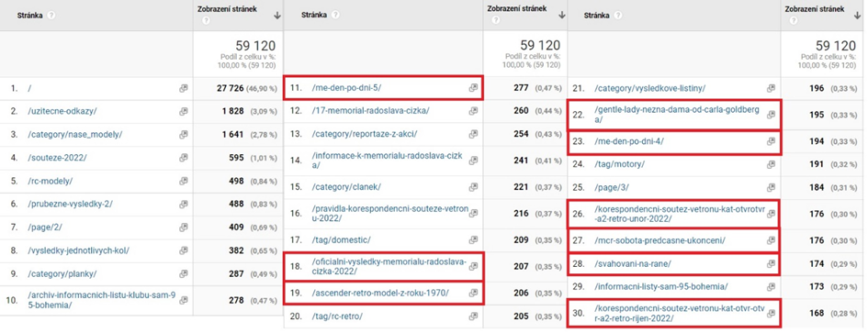Screen dimensions: 868x333
Task: Open external icon for /ascender-retro-model-z-roku-1970/
Action: [473, 293]
